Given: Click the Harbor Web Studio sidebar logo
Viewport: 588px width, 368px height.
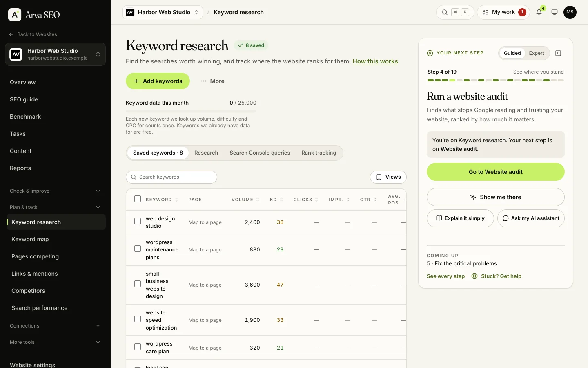Looking at the screenshot, I should (x=16, y=54).
